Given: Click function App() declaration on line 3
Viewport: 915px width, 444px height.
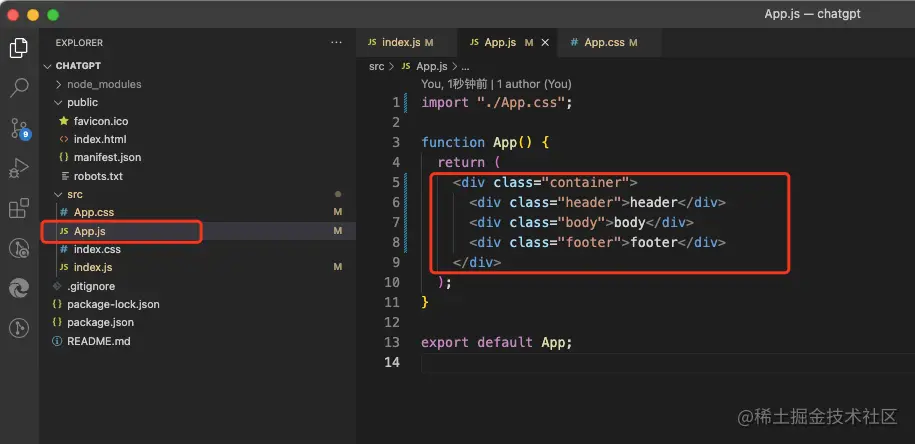Looking at the screenshot, I should click(x=485, y=142).
